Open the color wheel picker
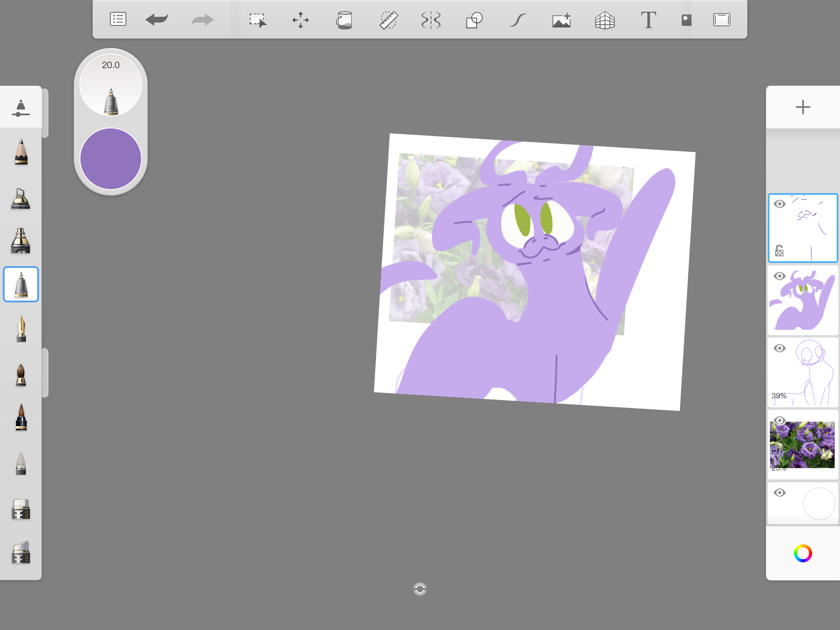 [803, 553]
